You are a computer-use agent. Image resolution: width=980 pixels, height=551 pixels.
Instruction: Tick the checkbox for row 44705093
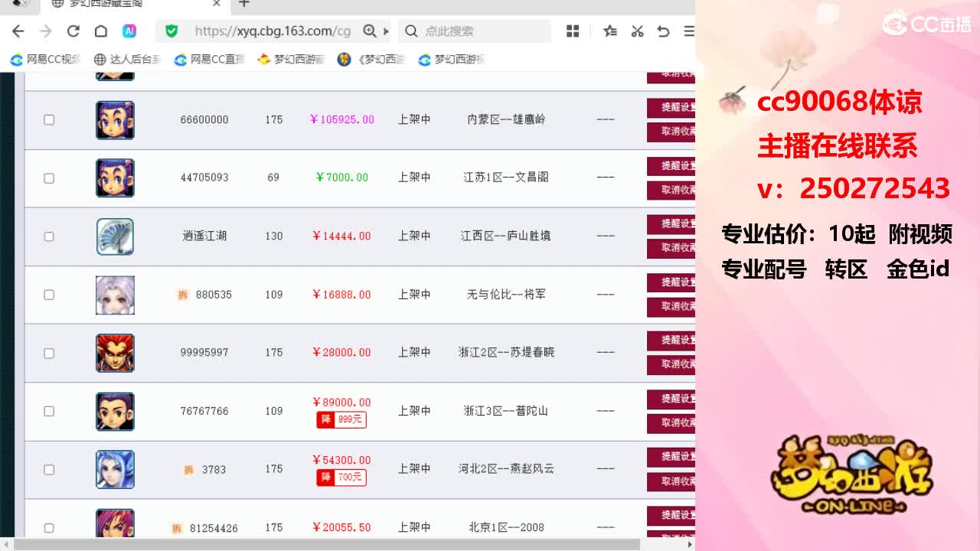pos(49,178)
